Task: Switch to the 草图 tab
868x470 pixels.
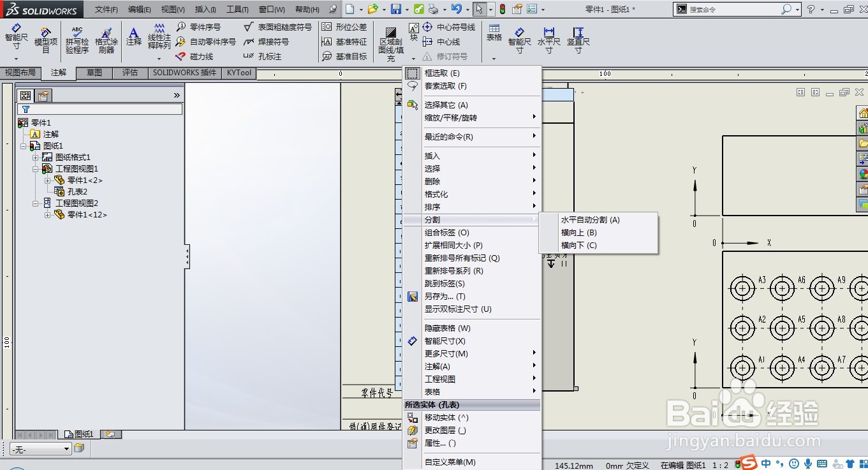Action: click(x=94, y=73)
